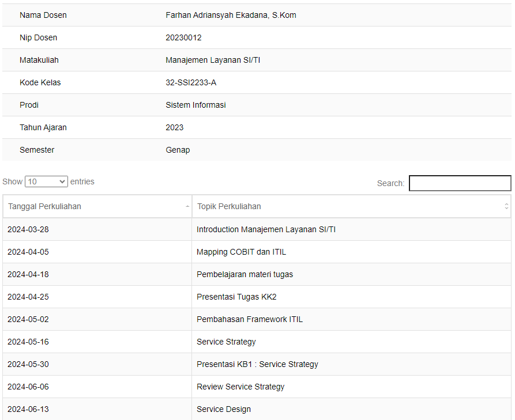Select the 2024-05-16 date cell

pos(97,342)
